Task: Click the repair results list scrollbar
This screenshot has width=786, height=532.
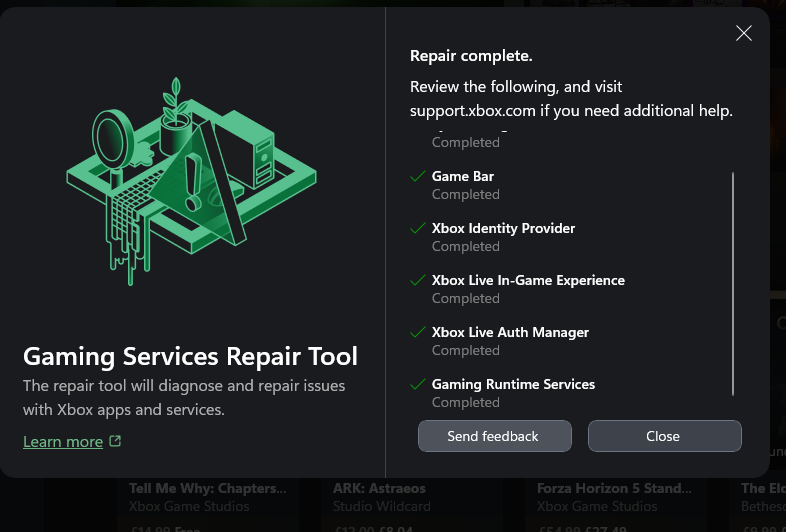Action: pos(732,283)
